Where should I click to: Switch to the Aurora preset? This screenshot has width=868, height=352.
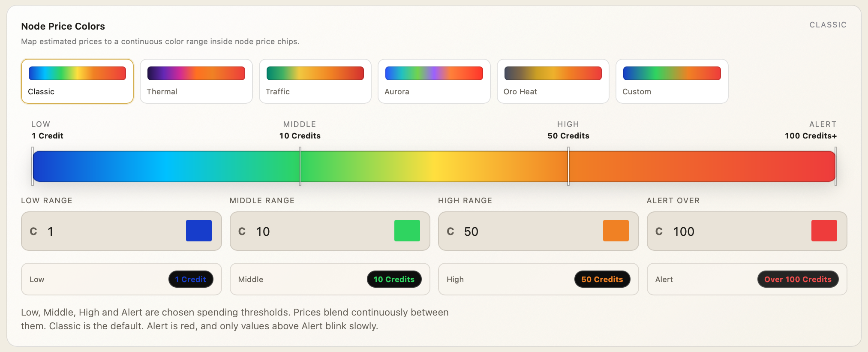point(434,81)
